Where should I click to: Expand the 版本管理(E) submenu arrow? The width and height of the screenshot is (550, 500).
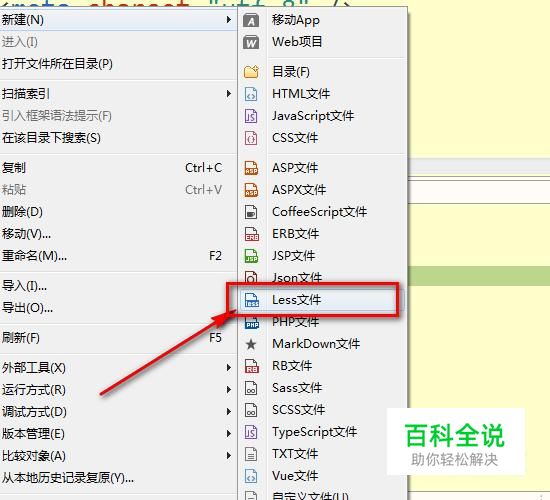coord(229,434)
